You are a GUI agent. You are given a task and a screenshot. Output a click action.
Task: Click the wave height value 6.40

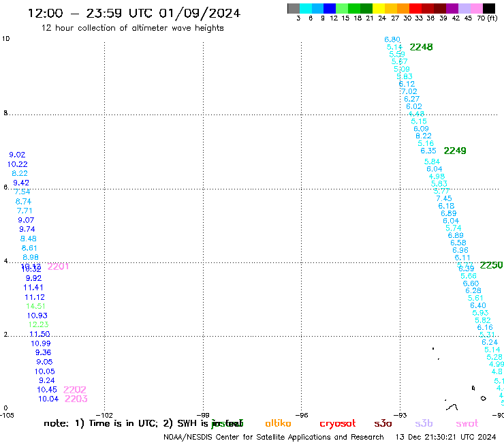(478, 305)
